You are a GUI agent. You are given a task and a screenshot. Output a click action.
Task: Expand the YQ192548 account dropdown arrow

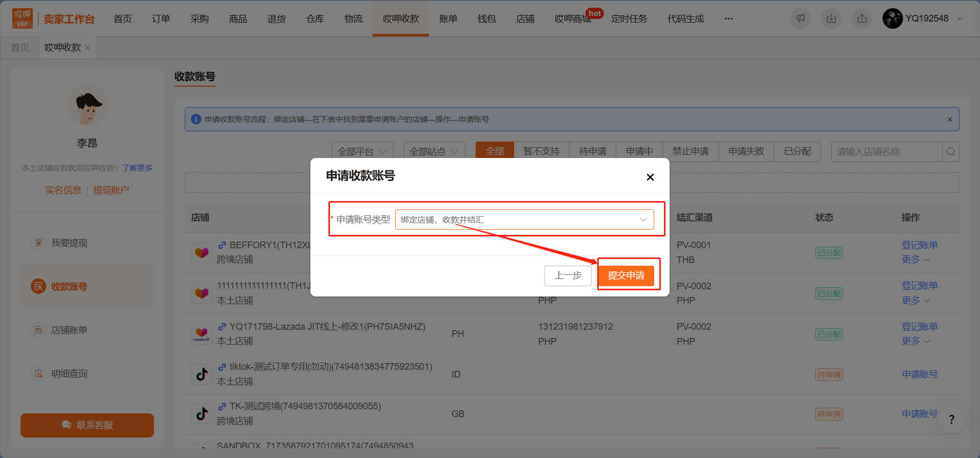(x=959, y=19)
